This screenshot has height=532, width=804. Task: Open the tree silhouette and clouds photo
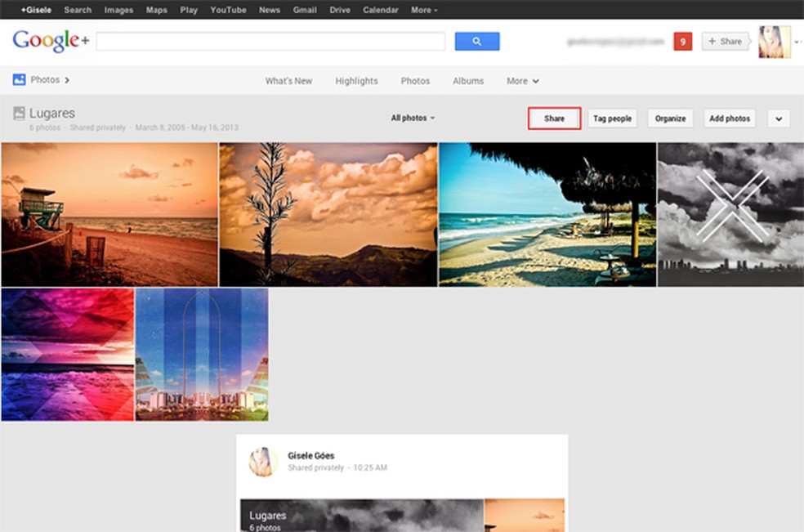328,214
